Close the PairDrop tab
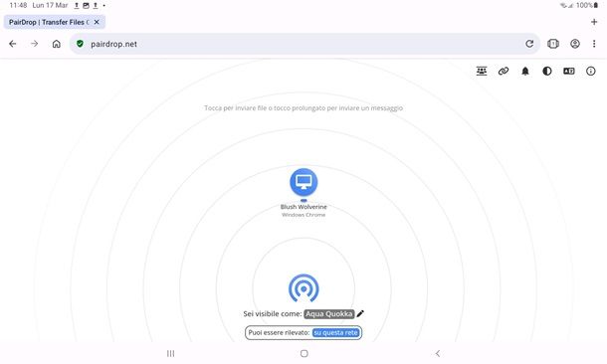The width and height of the screenshot is (607, 364). (x=97, y=22)
